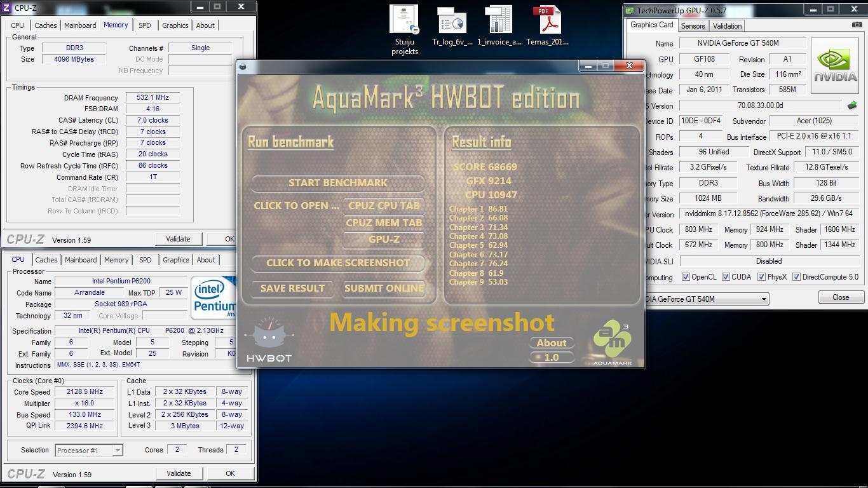Click the Memory Size 4096 MBytes value

pos(74,59)
